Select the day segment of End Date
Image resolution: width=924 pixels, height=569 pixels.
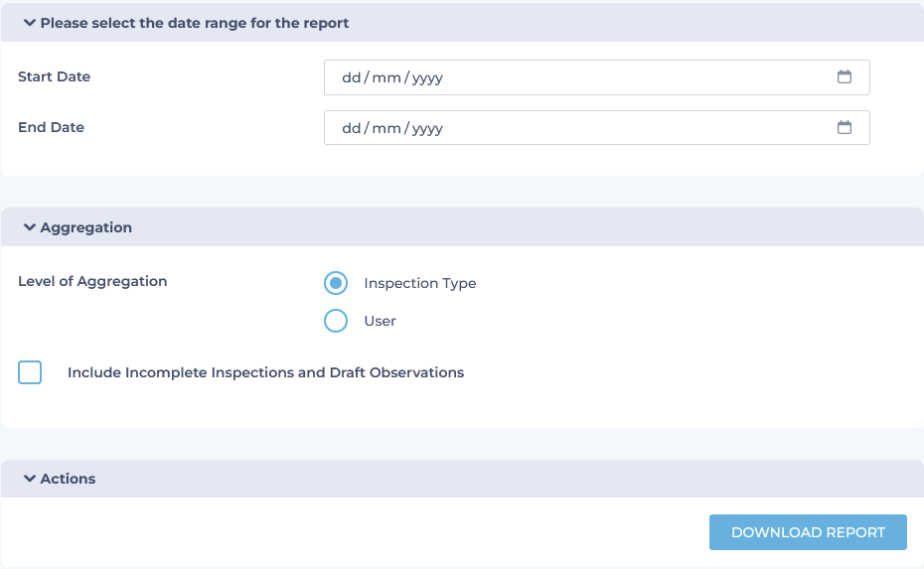[351, 128]
